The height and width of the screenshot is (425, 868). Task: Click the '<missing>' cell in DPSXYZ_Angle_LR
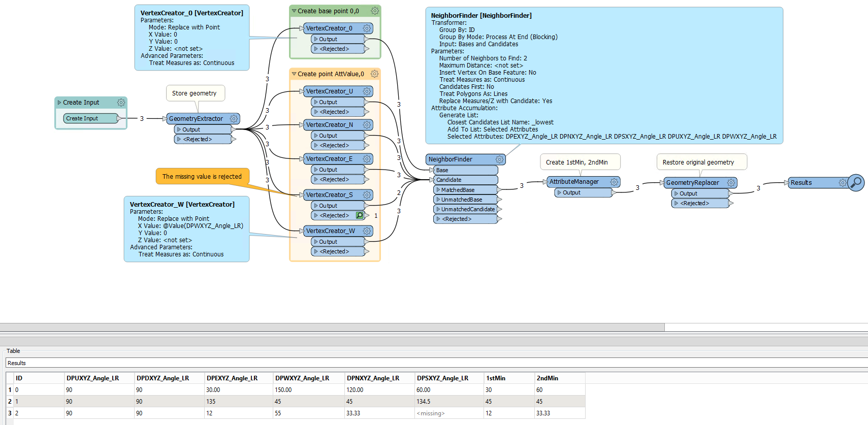[449, 413]
